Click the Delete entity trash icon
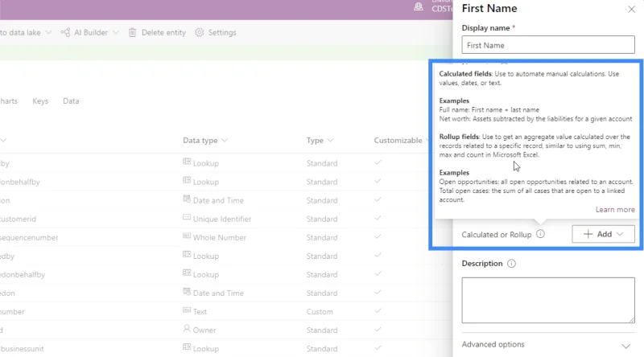644x357 pixels. (x=132, y=32)
